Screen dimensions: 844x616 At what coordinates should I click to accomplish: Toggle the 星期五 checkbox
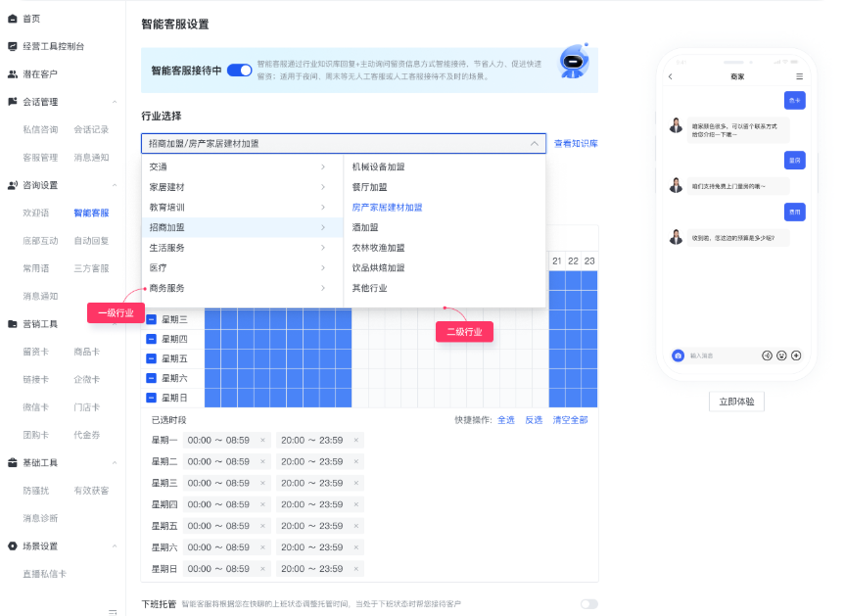click(x=151, y=358)
